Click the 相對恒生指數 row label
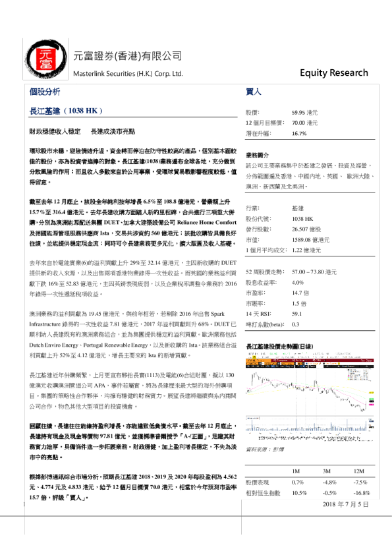 (x=263, y=492)
